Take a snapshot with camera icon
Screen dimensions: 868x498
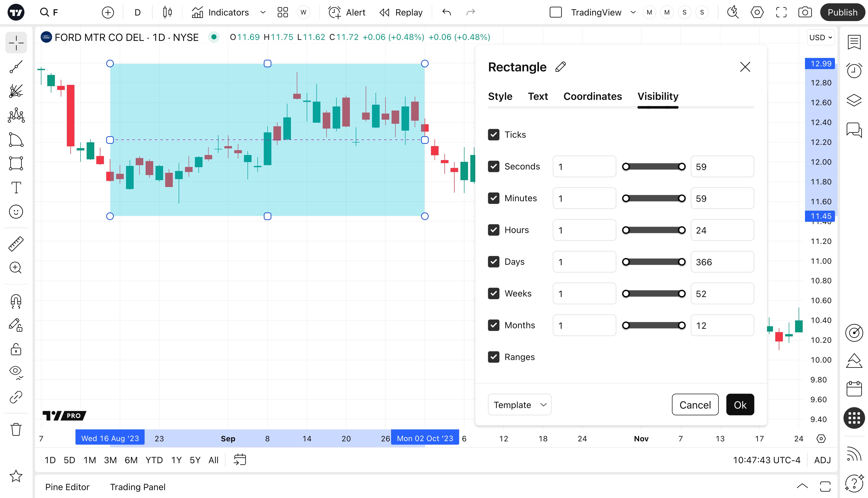click(805, 13)
